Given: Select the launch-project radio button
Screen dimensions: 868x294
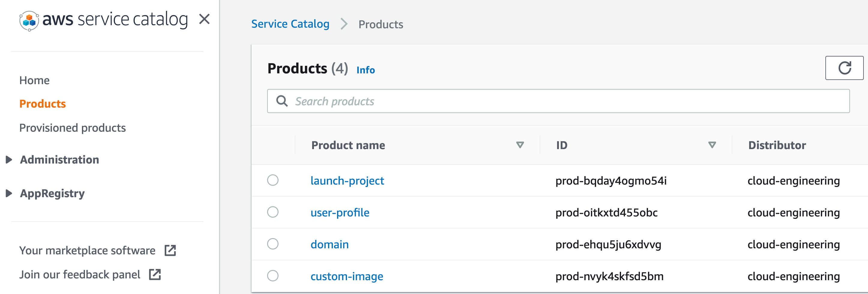Looking at the screenshot, I should 273,180.
